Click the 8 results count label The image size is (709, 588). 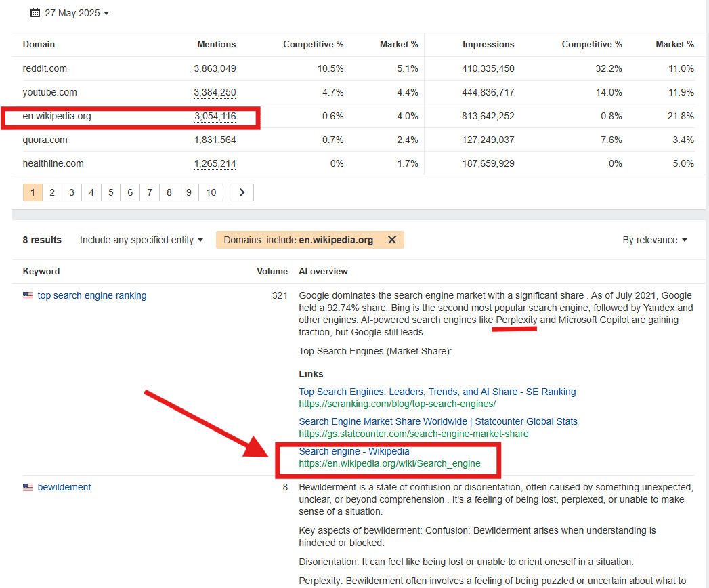tap(42, 240)
